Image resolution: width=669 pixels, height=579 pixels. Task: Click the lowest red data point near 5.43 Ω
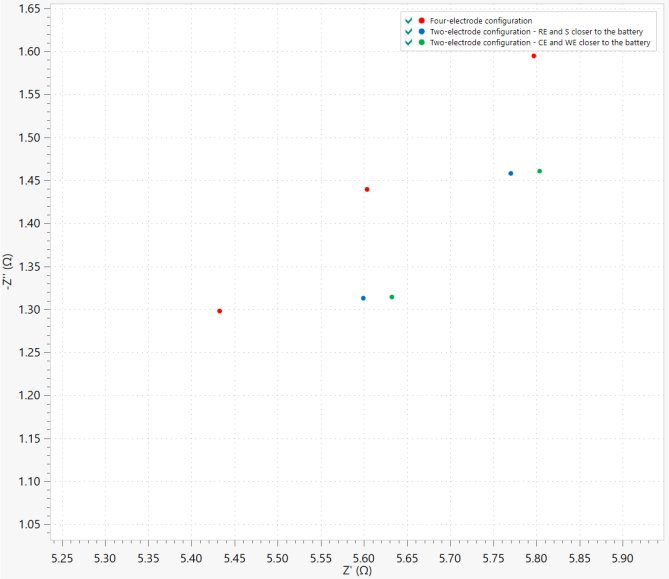[219, 311]
